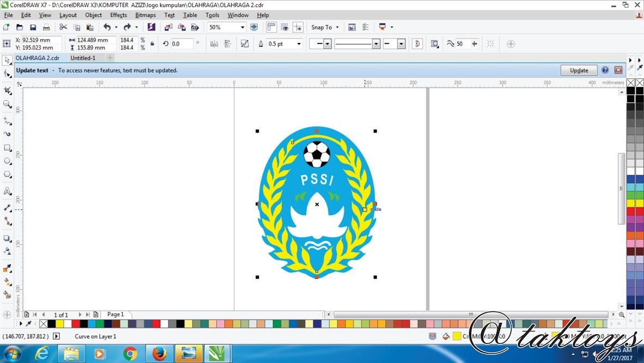
Task: Click the vertical scrollbar thumb
Action: [x=622, y=189]
